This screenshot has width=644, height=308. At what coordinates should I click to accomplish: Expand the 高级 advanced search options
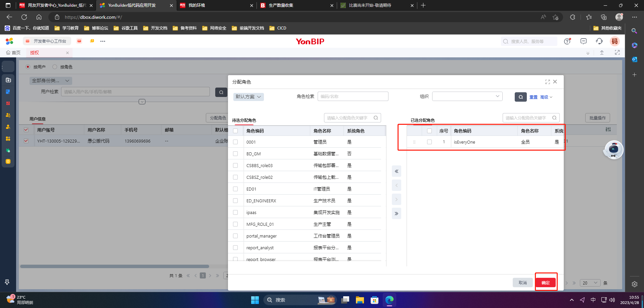coord(546,97)
